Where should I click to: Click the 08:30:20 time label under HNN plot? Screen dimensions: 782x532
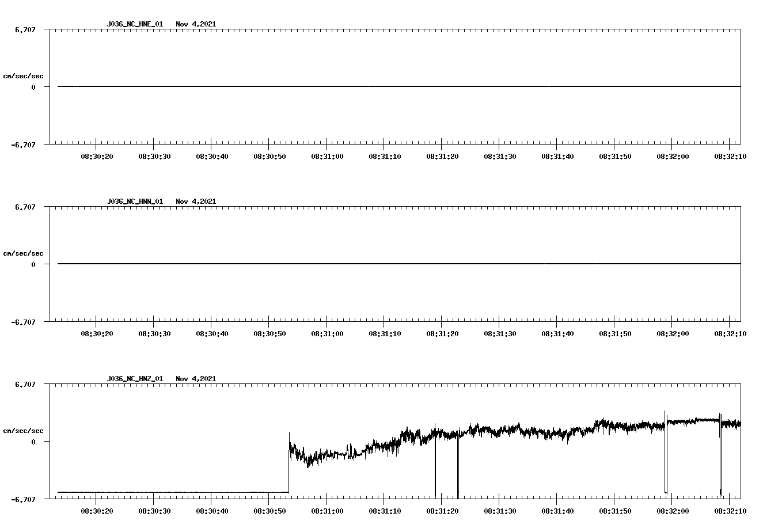97,333
